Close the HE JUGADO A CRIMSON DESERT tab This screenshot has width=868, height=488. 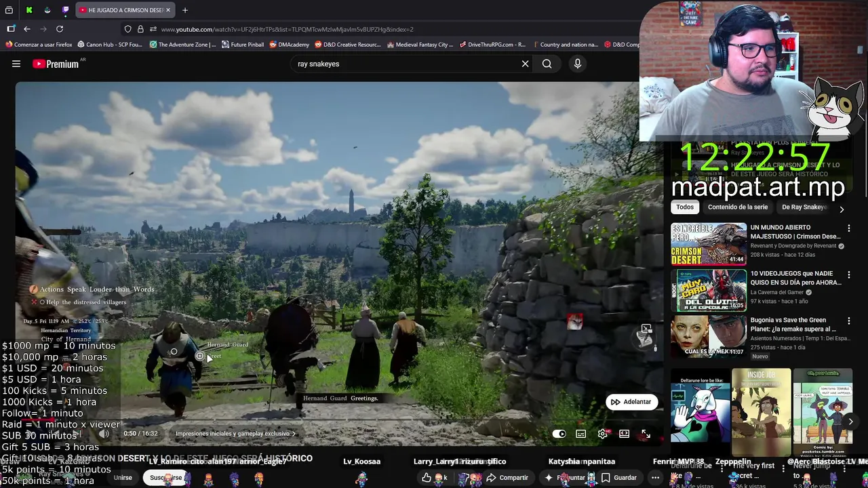(168, 10)
